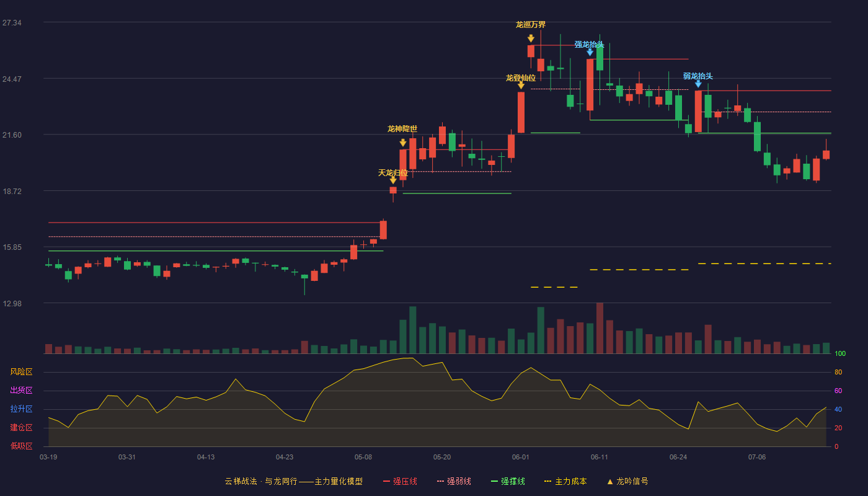The width and height of the screenshot is (868, 496).
Task: Click the 出货区 zone label
Action: click(x=21, y=391)
